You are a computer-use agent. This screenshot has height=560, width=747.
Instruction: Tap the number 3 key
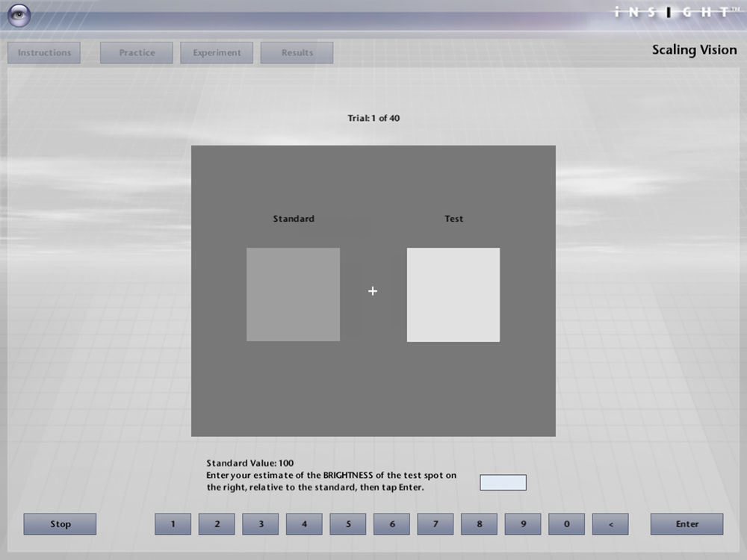coord(261,524)
